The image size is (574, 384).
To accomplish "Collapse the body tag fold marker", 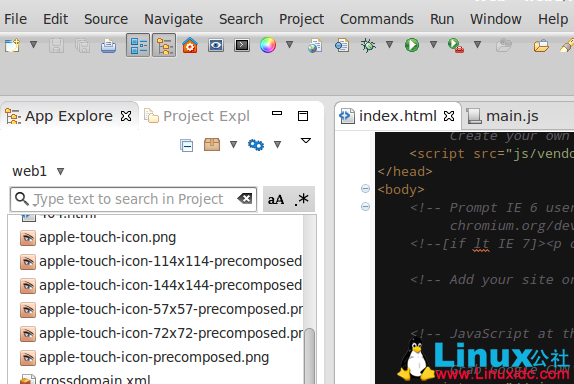I will (365, 189).
